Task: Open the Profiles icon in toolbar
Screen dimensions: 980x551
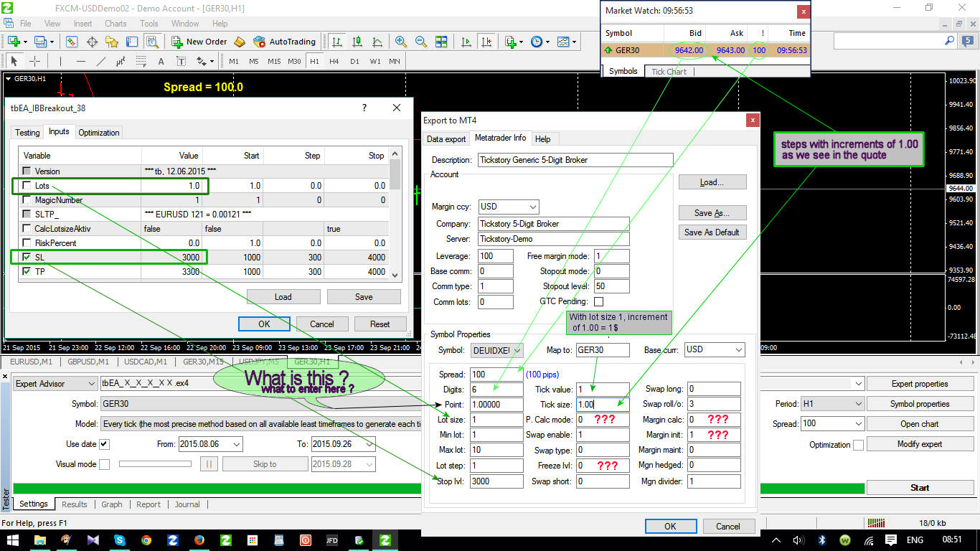Action: 40,42
